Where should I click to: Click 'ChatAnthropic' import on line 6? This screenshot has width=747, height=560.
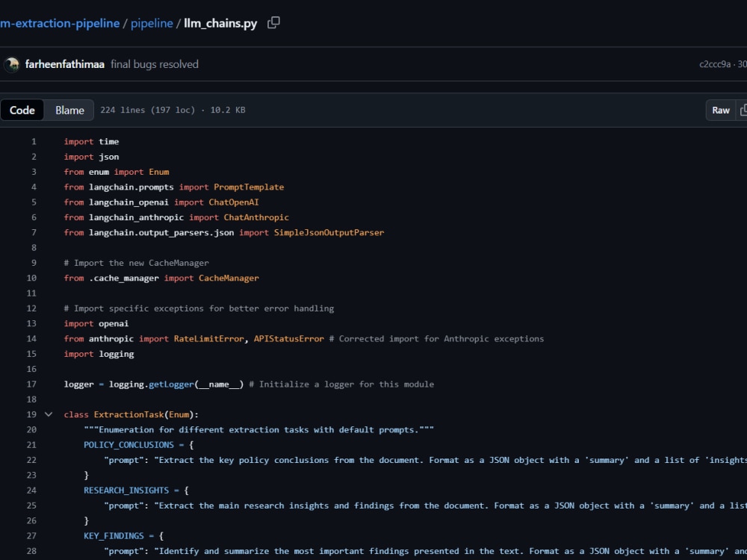pyautogui.click(x=256, y=217)
